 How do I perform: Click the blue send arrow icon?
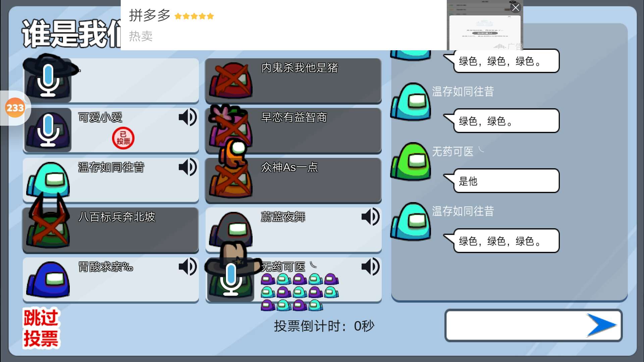pos(601,325)
